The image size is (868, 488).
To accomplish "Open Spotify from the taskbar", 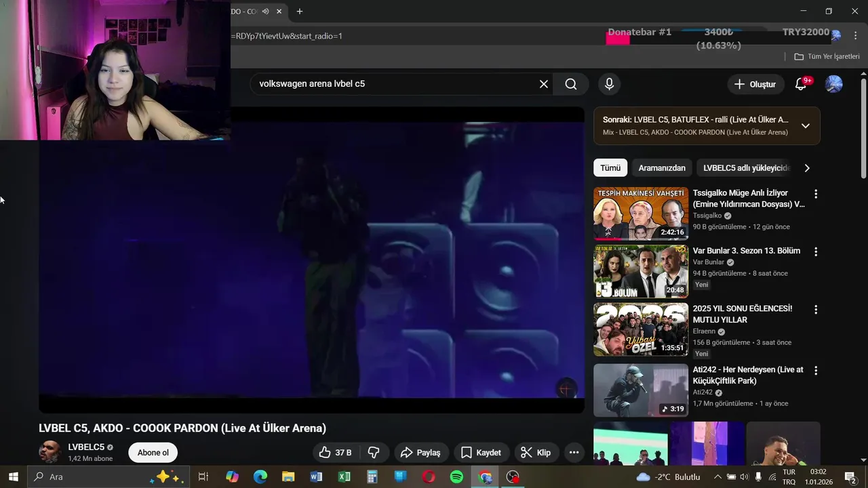I will pyautogui.click(x=456, y=476).
